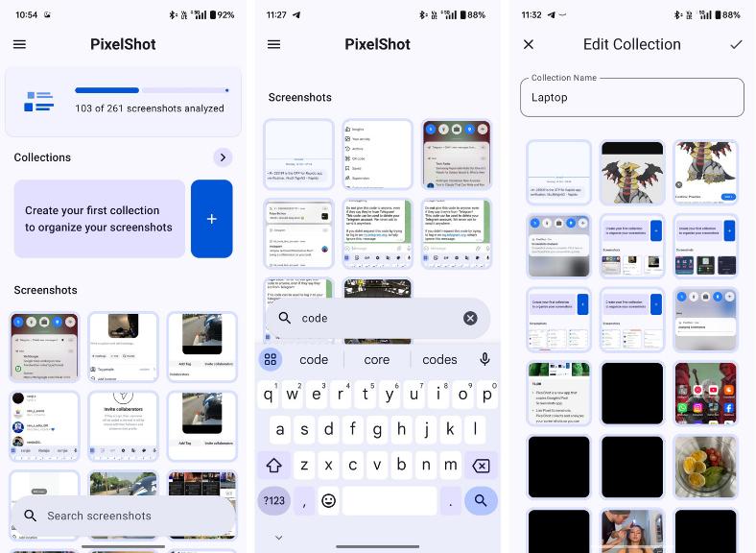Image resolution: width=756 pixels, height=553 pixels.
Task: Tap the Search screenshots field
Action: click(x=124, y=516)
